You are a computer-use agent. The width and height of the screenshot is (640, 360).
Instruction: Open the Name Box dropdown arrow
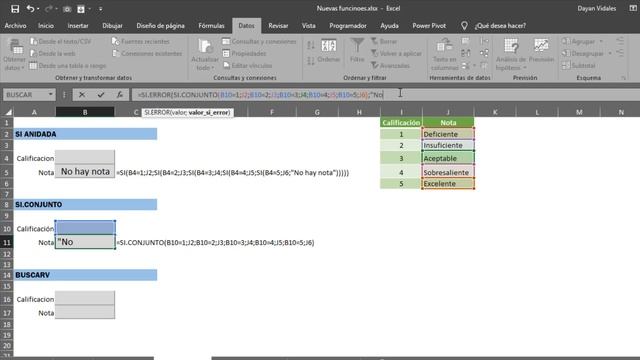click(50, 95)
